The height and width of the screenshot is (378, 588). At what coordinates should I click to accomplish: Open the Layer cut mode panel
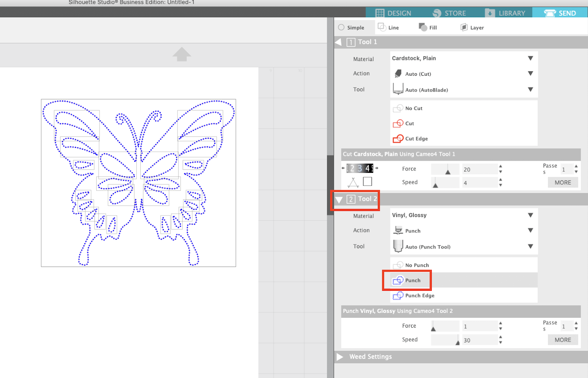pyautogui.click(x=472, y=27)
